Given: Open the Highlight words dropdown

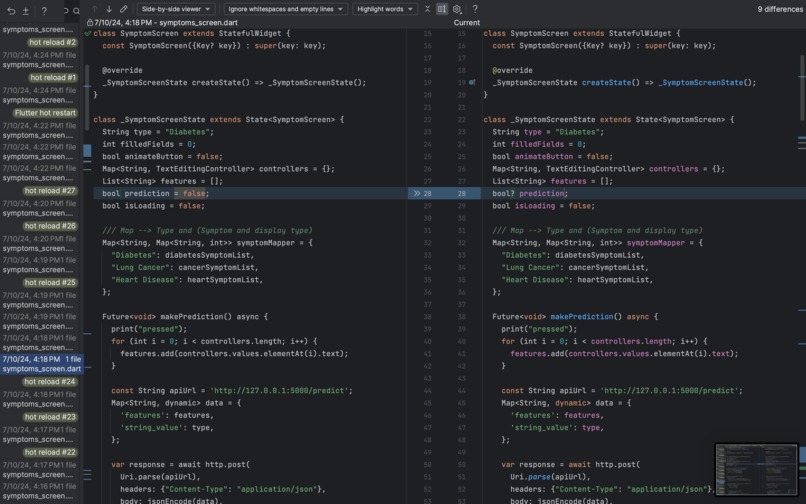Looking at the screenshot, I should [x=385, y=9].
